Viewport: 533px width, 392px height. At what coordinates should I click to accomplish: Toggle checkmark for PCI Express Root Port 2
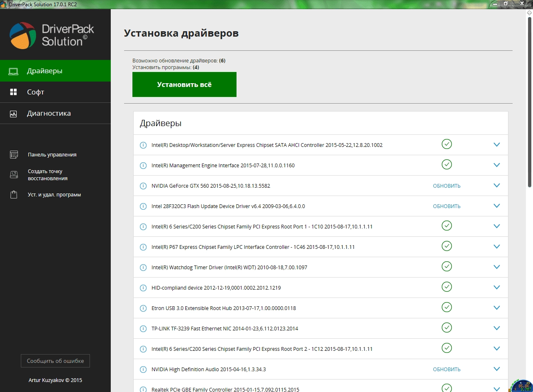(447, 348)
